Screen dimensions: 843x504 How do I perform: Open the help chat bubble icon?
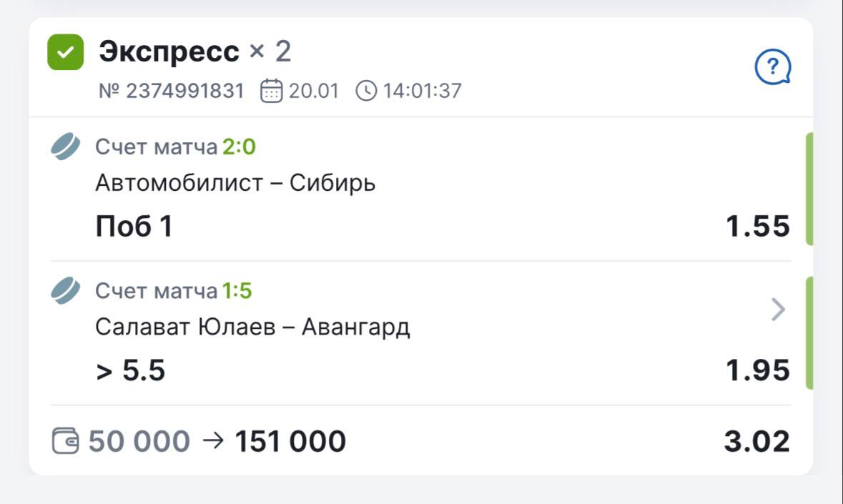tap(773, 69)
